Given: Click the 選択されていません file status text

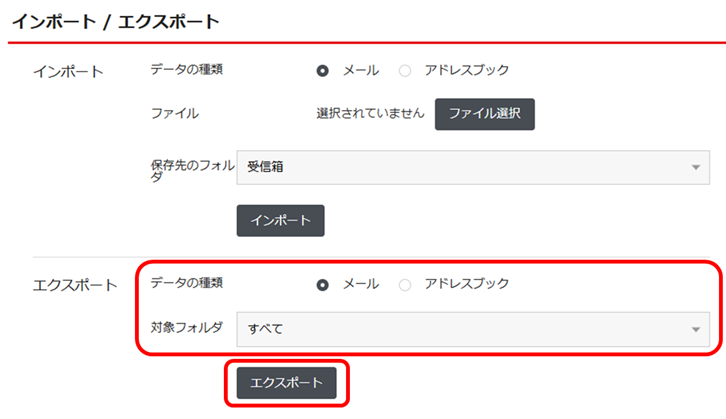Looking at the screenshot, I should pos(370,114).
